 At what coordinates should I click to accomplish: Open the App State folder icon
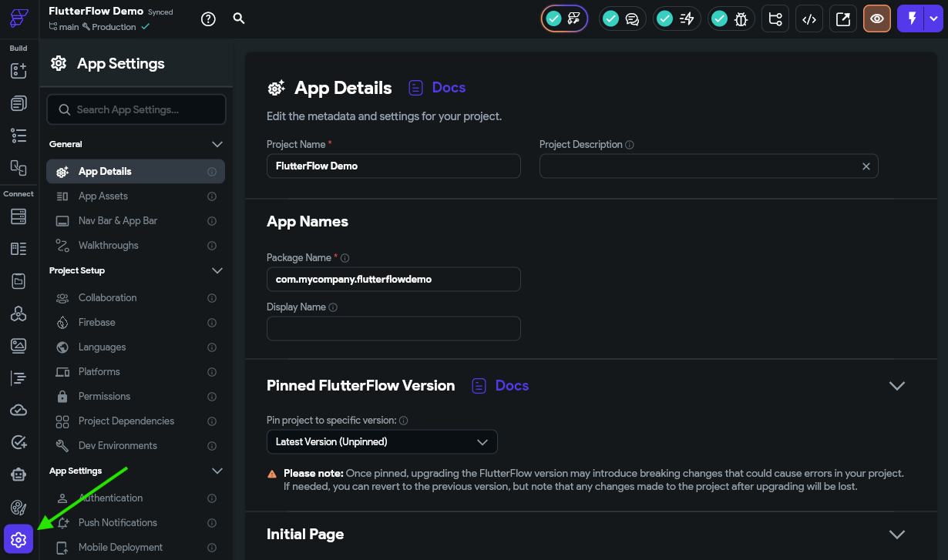tap(18, 281)
